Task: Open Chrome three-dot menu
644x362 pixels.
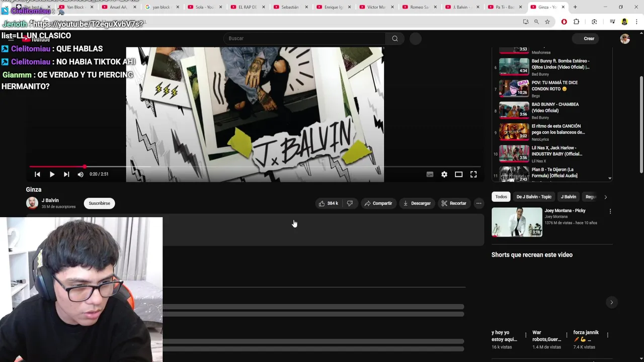Action: (x=636, y=22)
